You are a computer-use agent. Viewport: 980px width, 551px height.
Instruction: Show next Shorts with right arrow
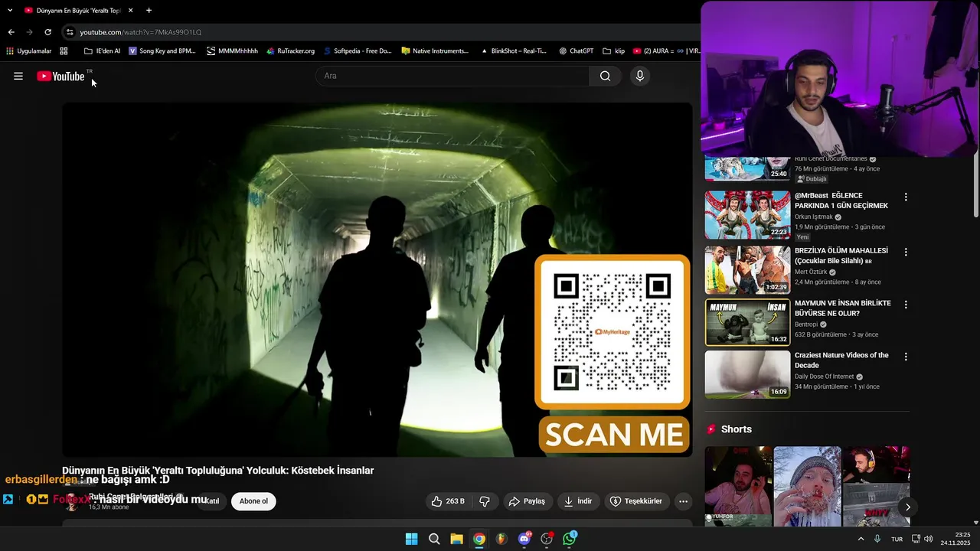(x=908, y=507)
